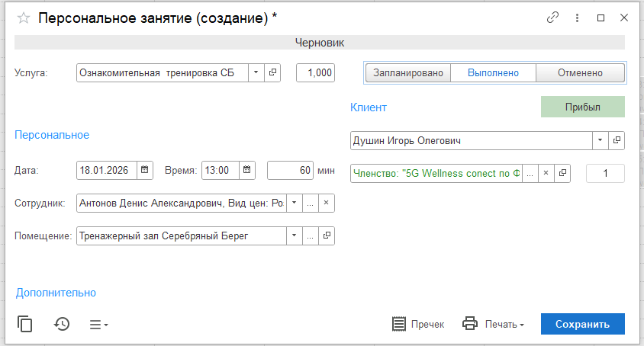Screen dimensions: 644x346
Task: Expand the Сотрудник dropdown list
Action: pos(295,203)
